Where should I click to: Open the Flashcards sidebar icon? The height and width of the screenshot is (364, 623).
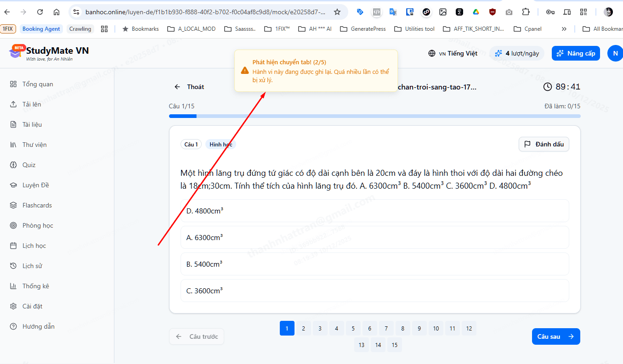coord(13,205)
